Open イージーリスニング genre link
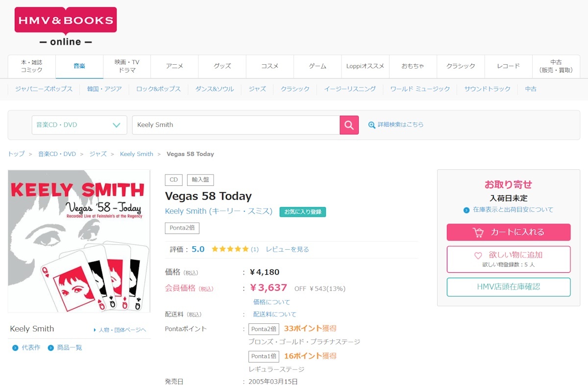The image size is (588, 390). point(350,89)
